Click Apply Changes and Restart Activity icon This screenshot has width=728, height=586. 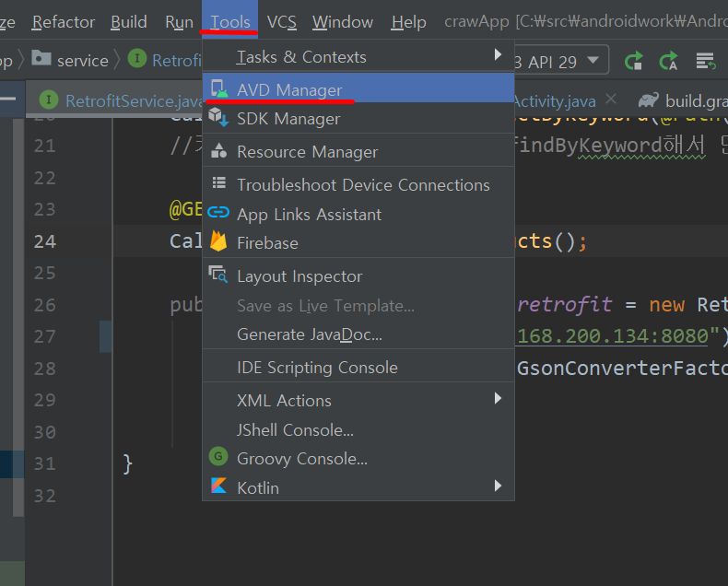[x=634, y=61]
